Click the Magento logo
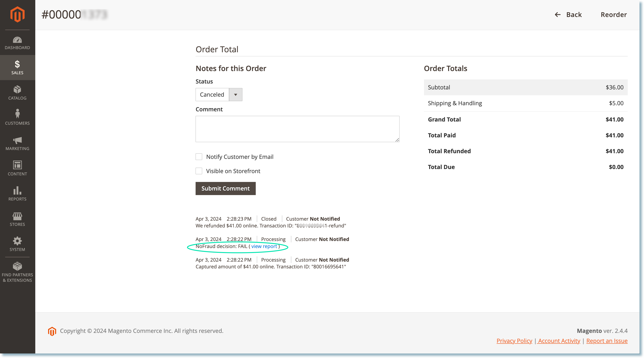644x358 pixels. pos(17,14)
